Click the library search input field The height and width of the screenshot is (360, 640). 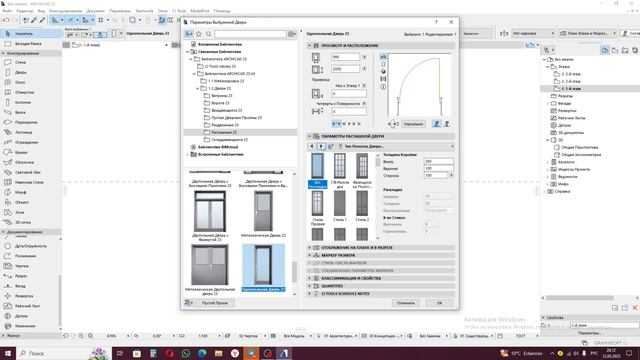pos(250,34)
